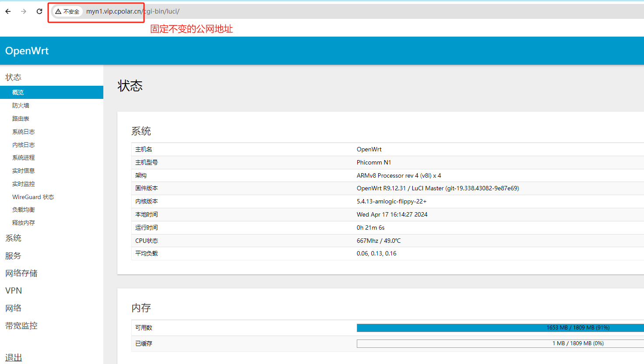Click the OpenWrt header logo link

point(27,51)
